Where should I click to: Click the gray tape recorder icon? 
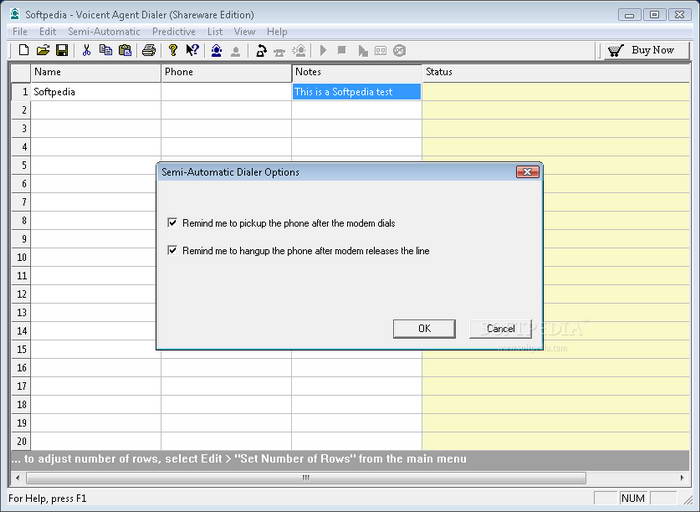click(381, 51)
